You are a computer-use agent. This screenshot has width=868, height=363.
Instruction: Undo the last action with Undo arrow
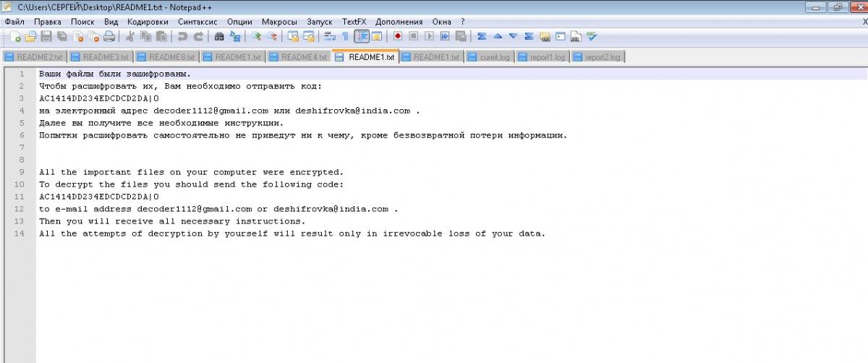(x=182, y=36)
